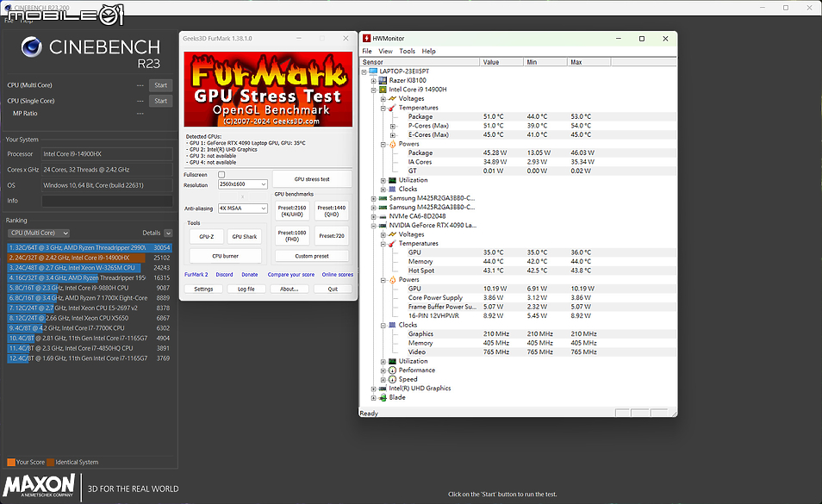Follow the FurMark 2 link
The image size is (822, 504).
[x=196, y=275]
